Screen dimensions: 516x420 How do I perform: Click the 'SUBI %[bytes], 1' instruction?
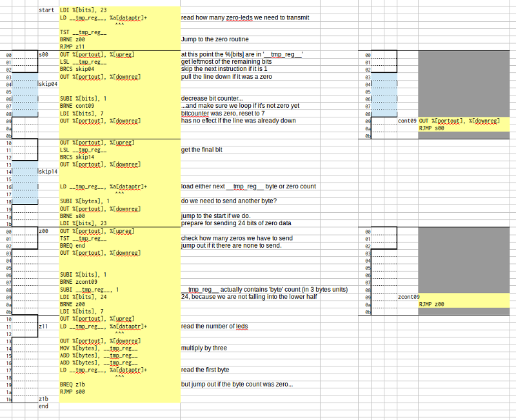[85, 201]
